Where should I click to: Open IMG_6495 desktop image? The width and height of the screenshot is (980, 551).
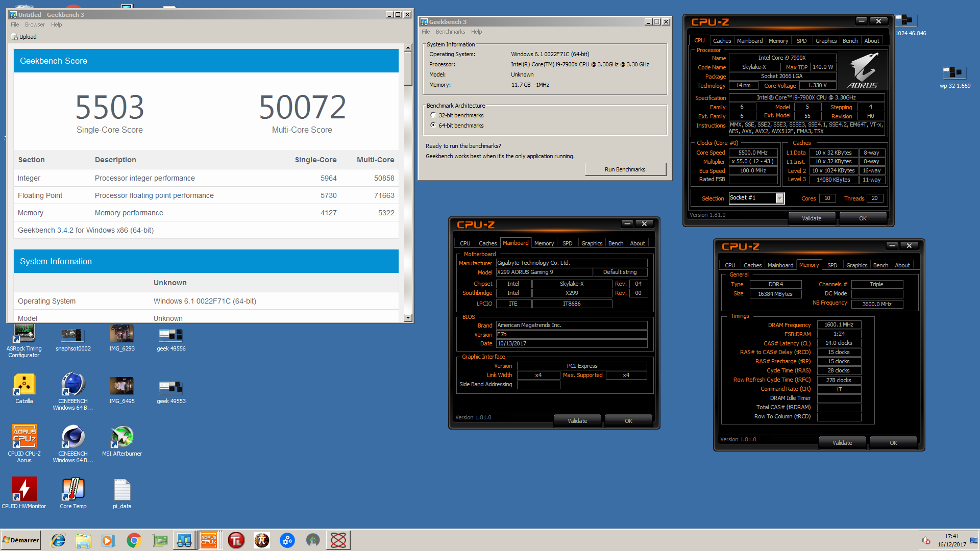tap(121, 390)
